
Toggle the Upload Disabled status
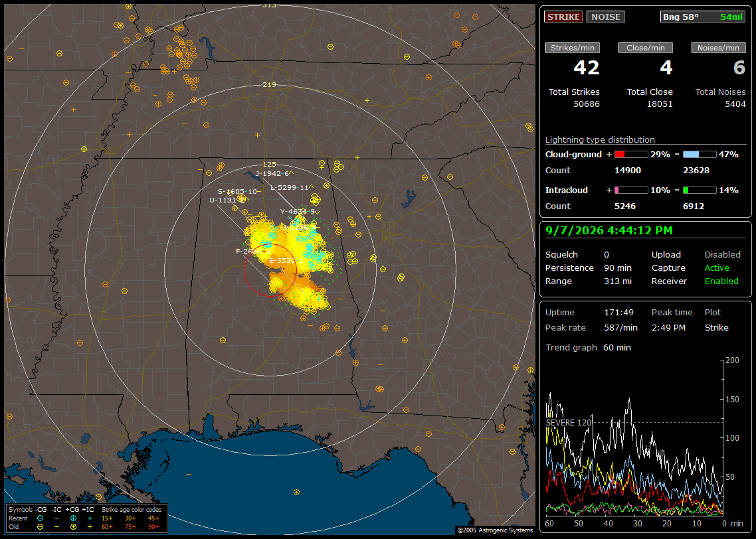722,255
